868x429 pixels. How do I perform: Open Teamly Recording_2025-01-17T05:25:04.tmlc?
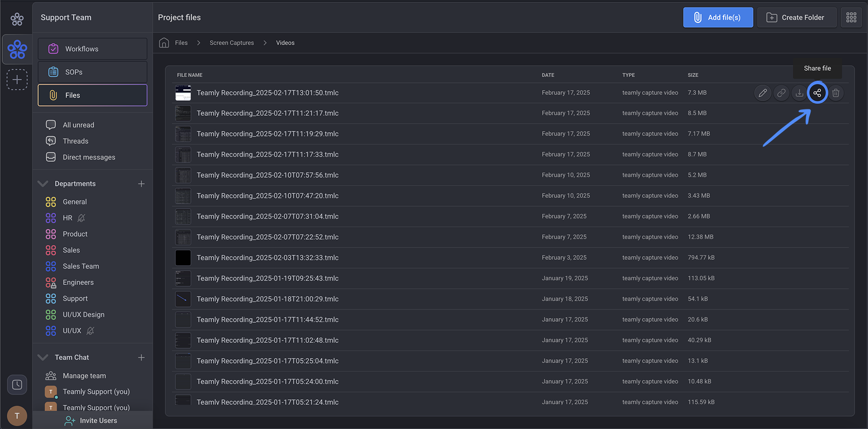pos(267,361)
